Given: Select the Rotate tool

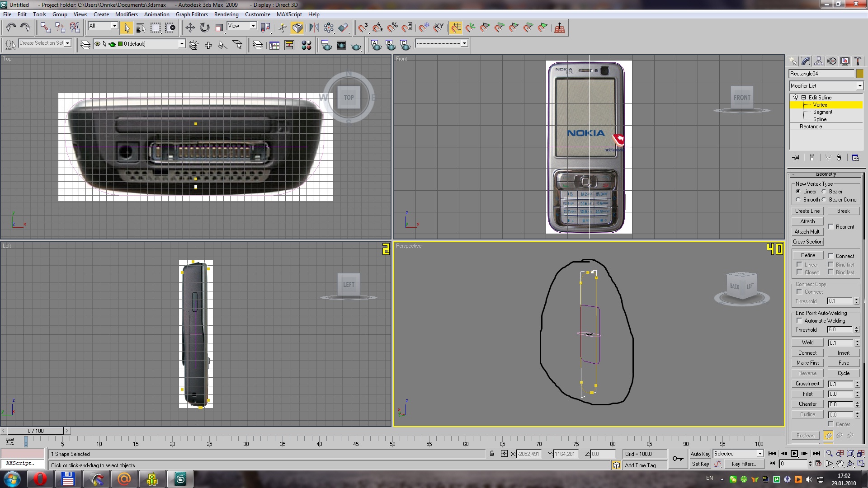Looking at the screenshot, I should pyautogui.click(x=205, y=28).
